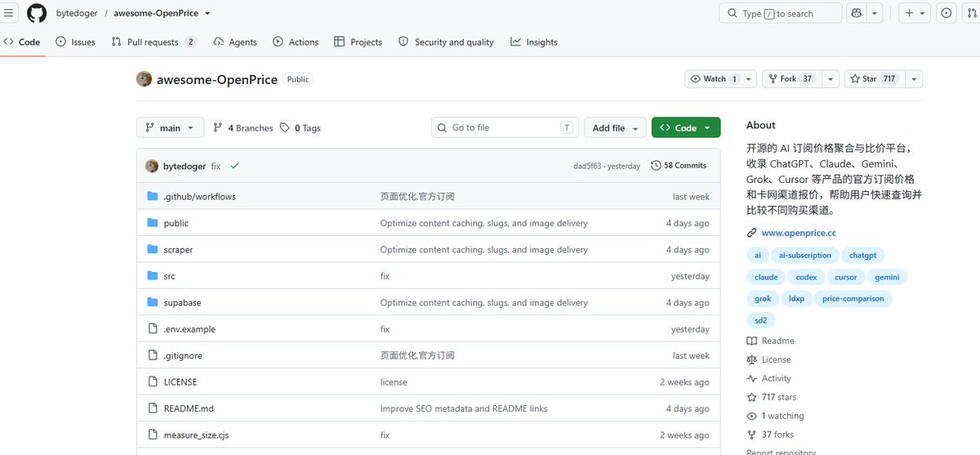Click the pulse icon next to Activity
The image size is (980, 455).
coord(751,378)
